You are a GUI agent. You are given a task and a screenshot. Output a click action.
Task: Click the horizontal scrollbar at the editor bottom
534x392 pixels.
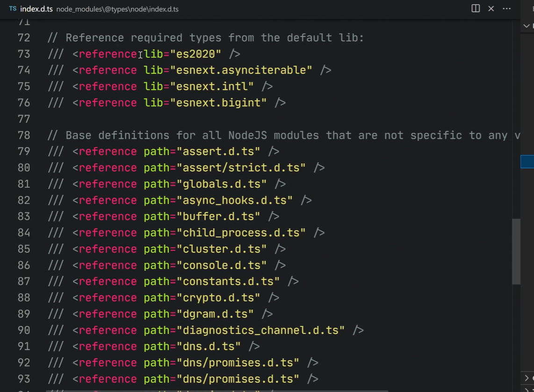(217, 391)
